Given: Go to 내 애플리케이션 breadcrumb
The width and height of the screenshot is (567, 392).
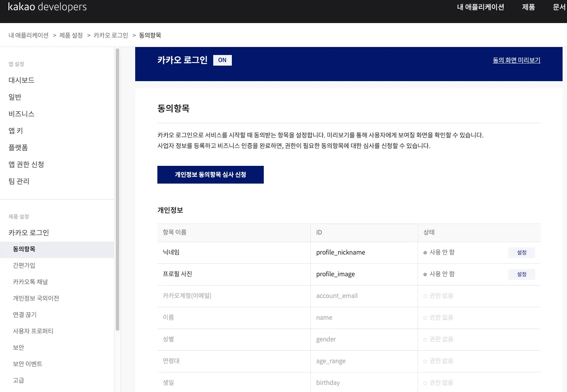Looking at the screenshot, I should (x=28, y=35).
